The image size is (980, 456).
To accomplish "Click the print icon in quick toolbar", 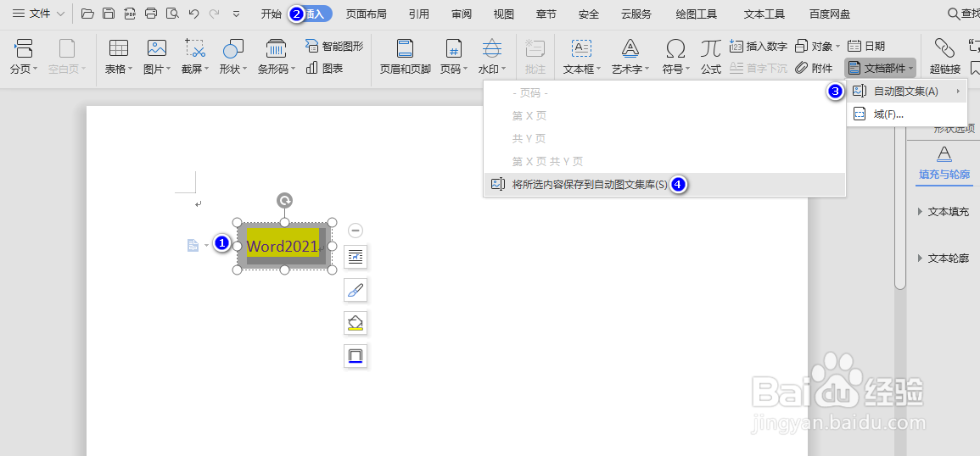I will coord(151,14).
